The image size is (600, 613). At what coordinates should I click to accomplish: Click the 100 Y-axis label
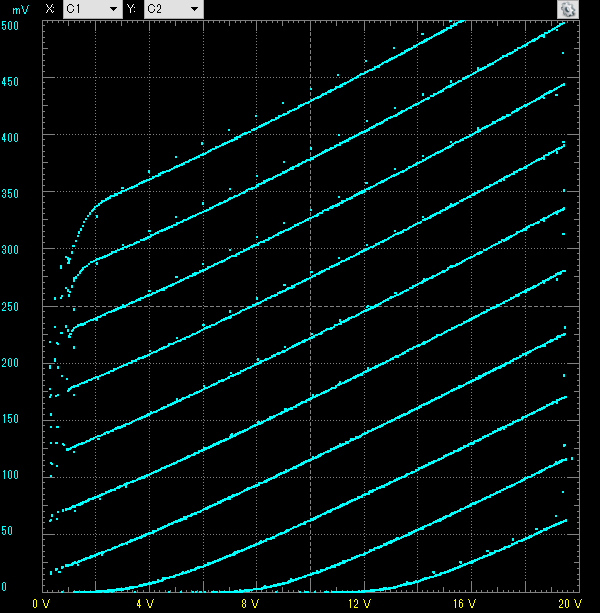click(x=10, y=475)
